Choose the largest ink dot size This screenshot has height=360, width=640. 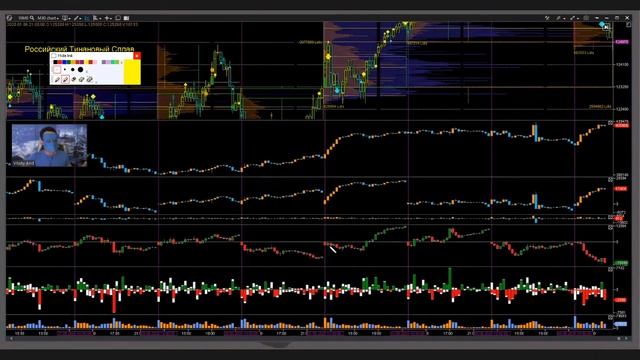tap(80, 69)
